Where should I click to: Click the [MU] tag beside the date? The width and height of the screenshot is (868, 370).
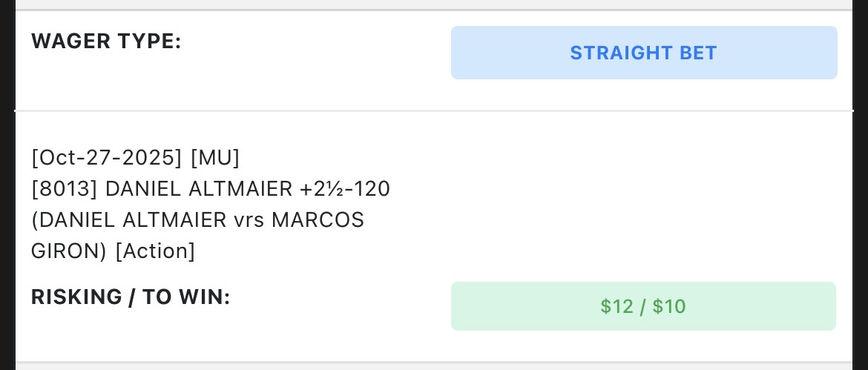[215, 158]
